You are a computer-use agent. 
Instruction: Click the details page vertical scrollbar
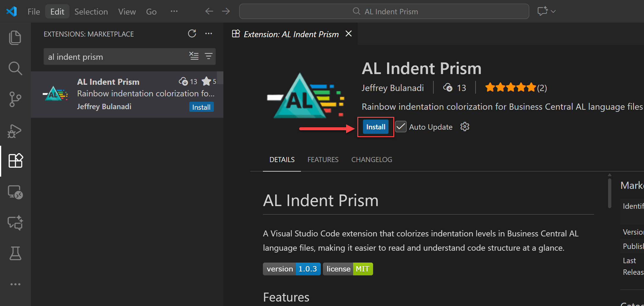tap(610, 193)
